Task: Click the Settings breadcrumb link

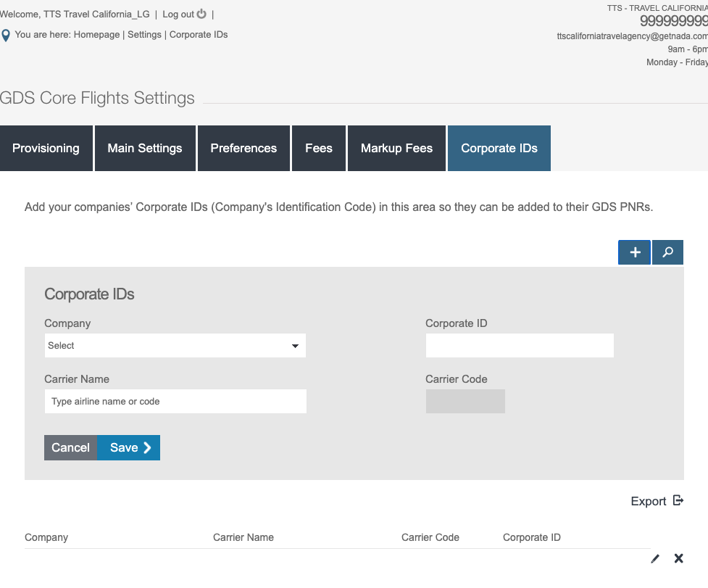Action: pos(144,34)
